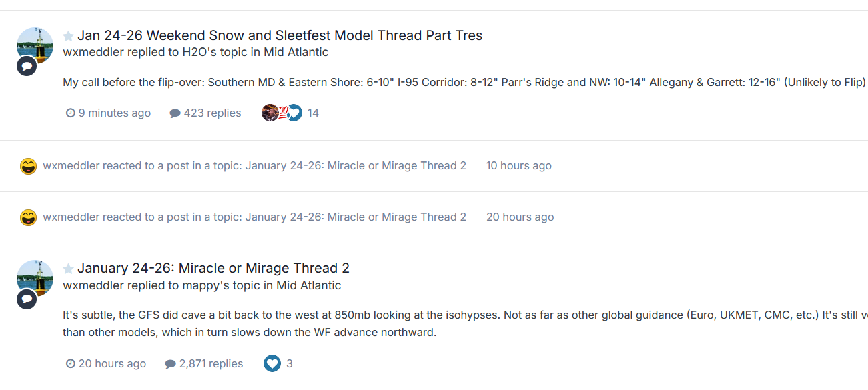868x390 pixels.
Task: Open January 24-26: Miracle or Mirage Thread 2 heading
Action: click(x=213, y=268)
